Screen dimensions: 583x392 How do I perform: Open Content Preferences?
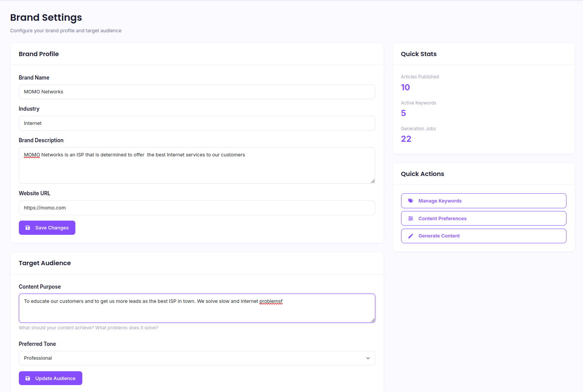[443, 218]
